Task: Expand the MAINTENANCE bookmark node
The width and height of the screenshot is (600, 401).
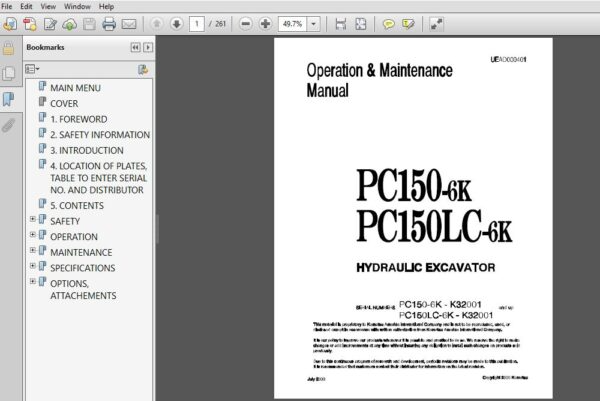Action: coord(33,250)
